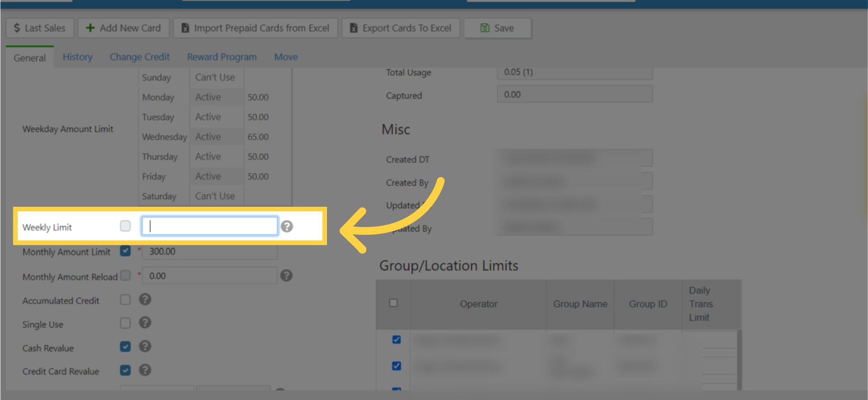Screen dimensions: 868x400
Task: Open the Weekly Limit help icon
Action: pos(287,226)
